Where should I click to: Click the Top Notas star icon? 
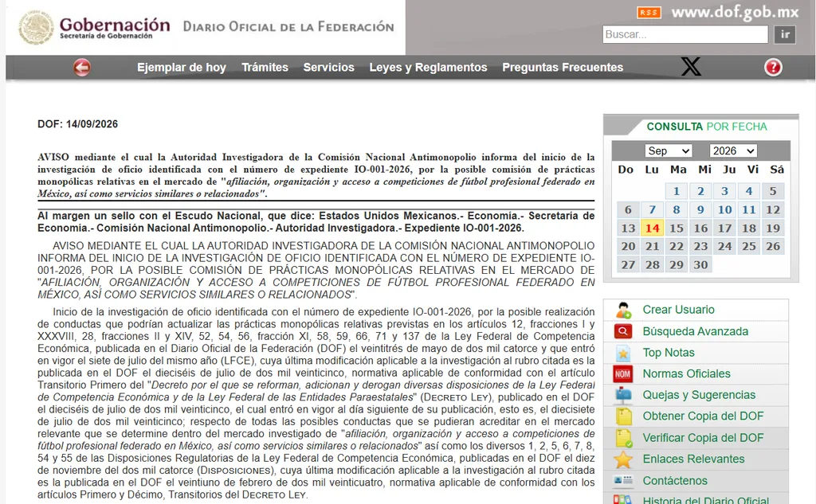pos(623,354)
